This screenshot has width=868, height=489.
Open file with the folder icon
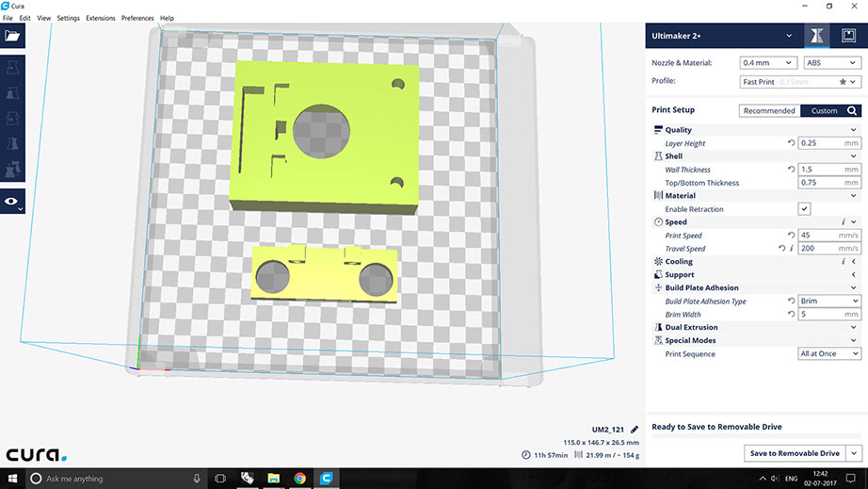(x=12, y=36)
